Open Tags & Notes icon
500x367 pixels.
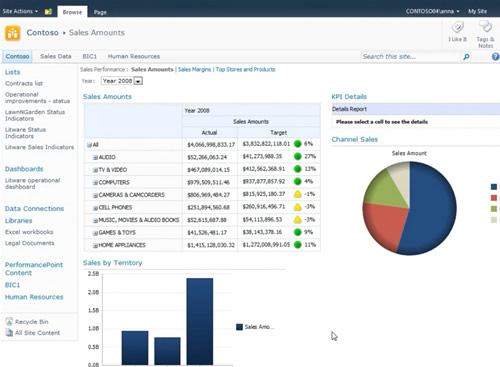pos(485,27)
